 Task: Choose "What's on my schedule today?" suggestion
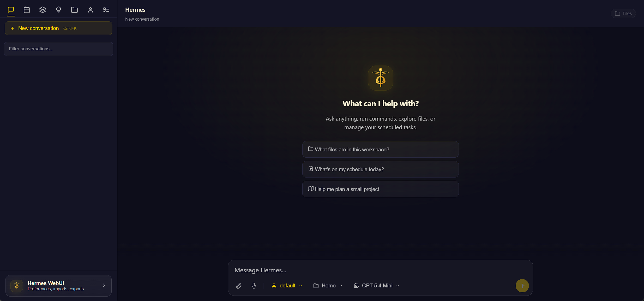380,169
